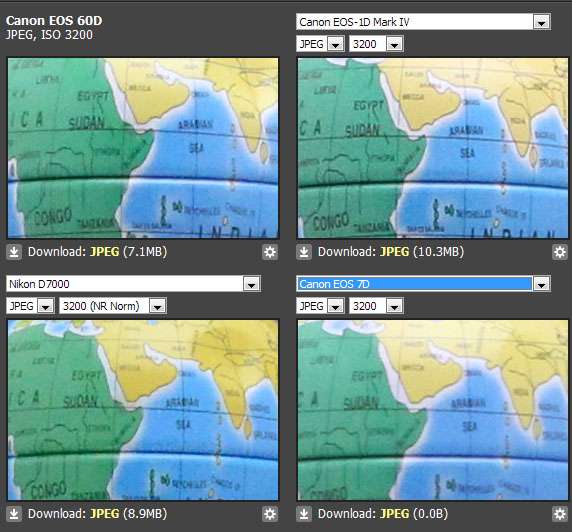Click the Nikon D7000 globe sample image
This screenshot has height=532, width=572.
143,410
